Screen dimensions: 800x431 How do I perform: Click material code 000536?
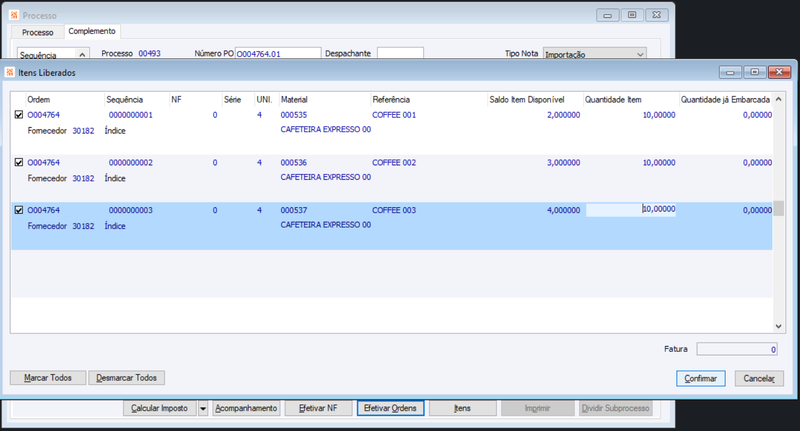point(294,162)
